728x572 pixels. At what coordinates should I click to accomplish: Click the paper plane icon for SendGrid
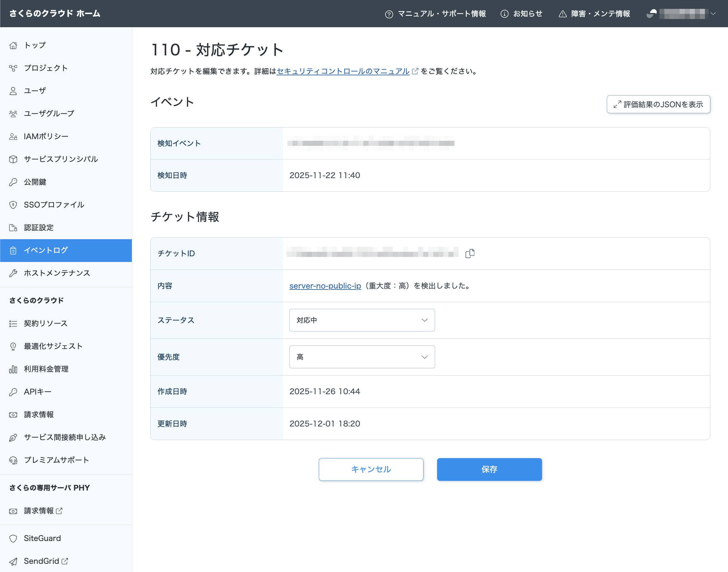pos(13,561)
